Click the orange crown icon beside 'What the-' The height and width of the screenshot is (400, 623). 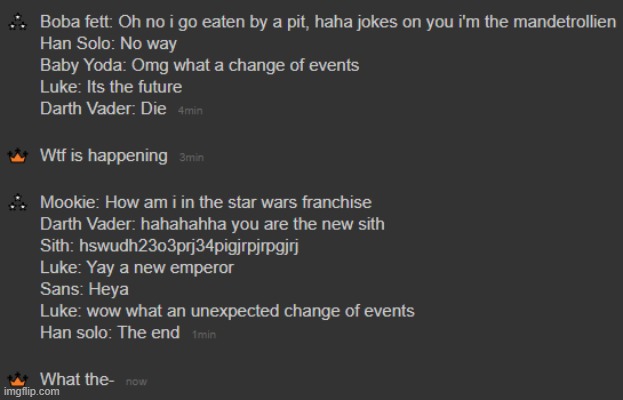[x=18, y=379]
